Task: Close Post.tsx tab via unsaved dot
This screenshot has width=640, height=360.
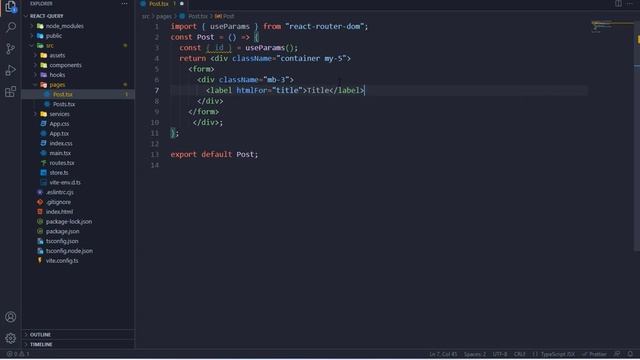Action: 182,4
